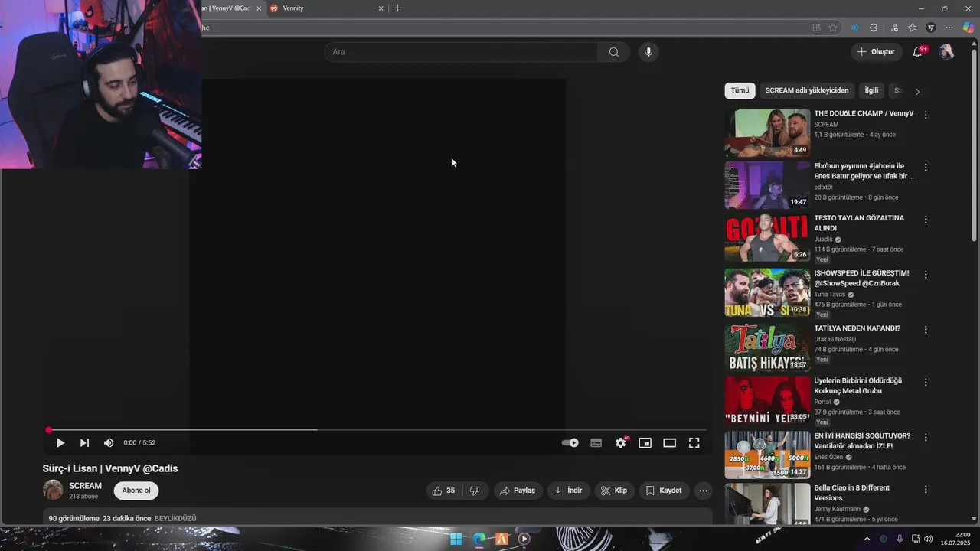The width and height of the screenshot is (980, 551).
Task: Click the Paylaş share button
Action: 518,491
